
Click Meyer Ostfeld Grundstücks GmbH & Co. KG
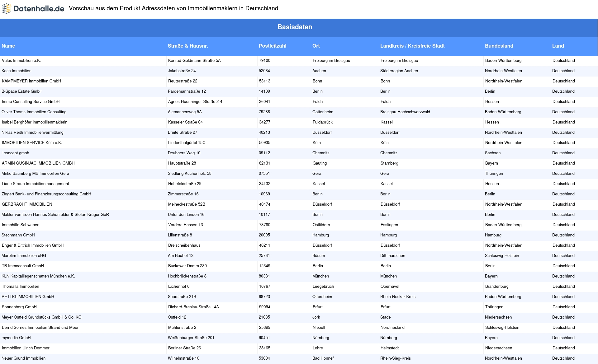[x=41, y=317]
